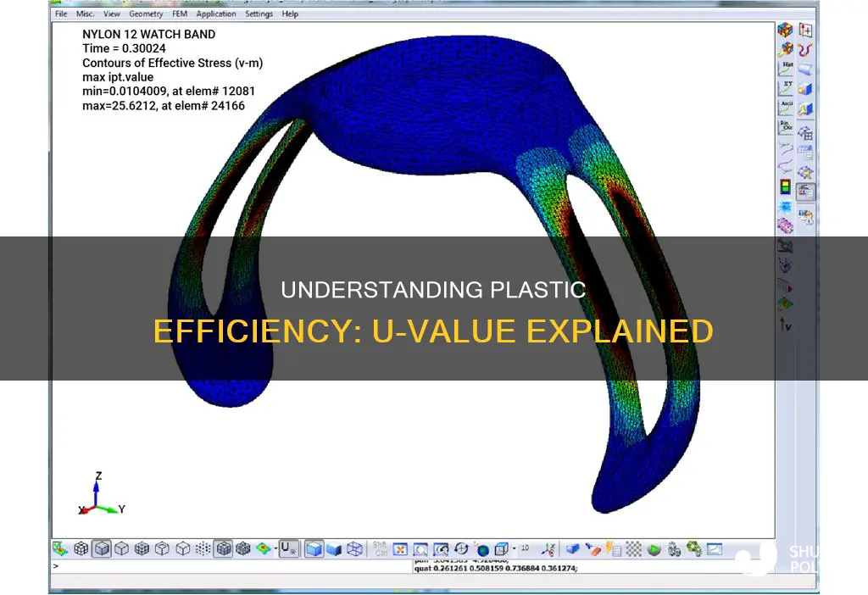Open the Settings menu
Screen dimensions: 868x595
(x=259, y=14)
